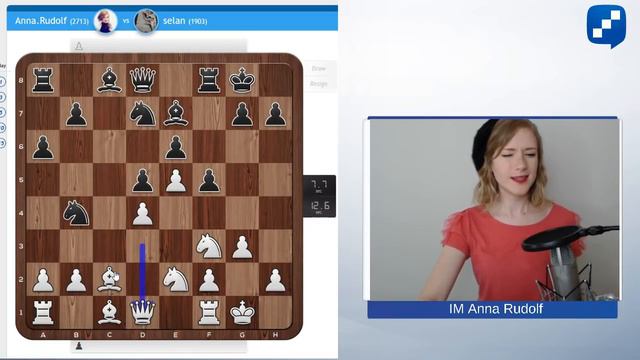Select the white pawn on h2
Screen dimensions: 640x360
[x=276, y=280]
